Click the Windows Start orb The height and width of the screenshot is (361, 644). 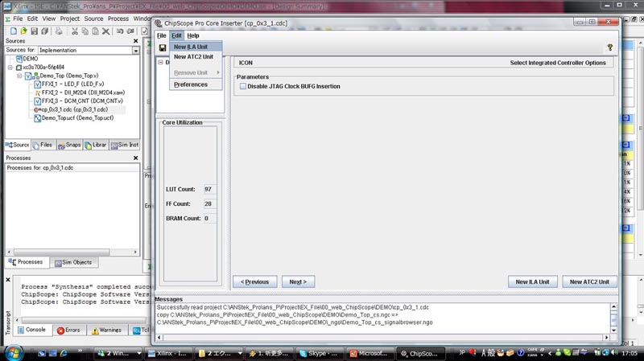pos(14,353)
